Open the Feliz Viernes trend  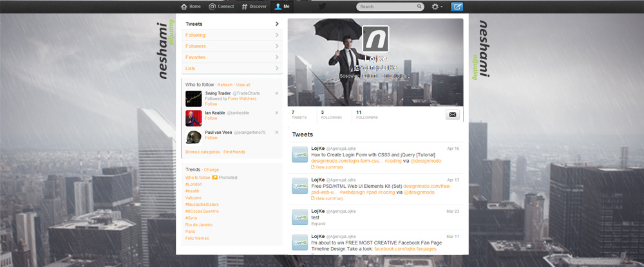pyautogui.click(x=197, y=238)
